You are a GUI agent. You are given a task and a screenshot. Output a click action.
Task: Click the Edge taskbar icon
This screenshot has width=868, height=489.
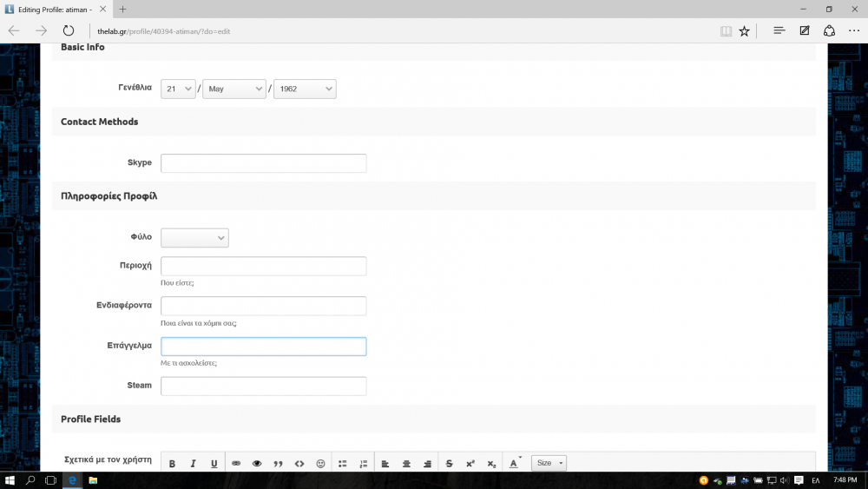pyautogui.click(x=72, y=480)
